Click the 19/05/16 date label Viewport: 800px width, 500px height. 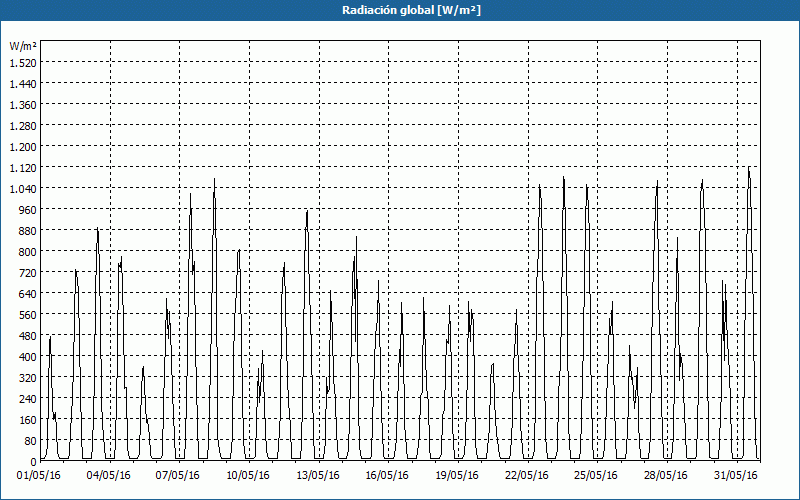pos(457,475)
